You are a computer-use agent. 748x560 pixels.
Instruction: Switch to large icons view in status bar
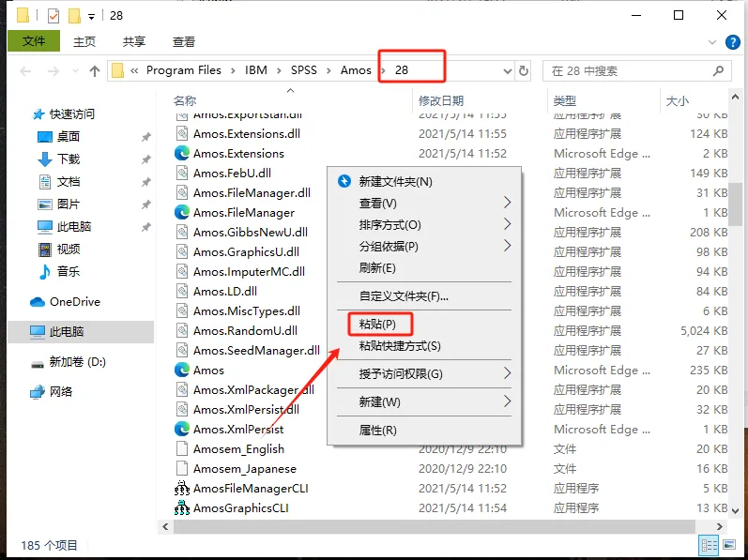(729, 545)
